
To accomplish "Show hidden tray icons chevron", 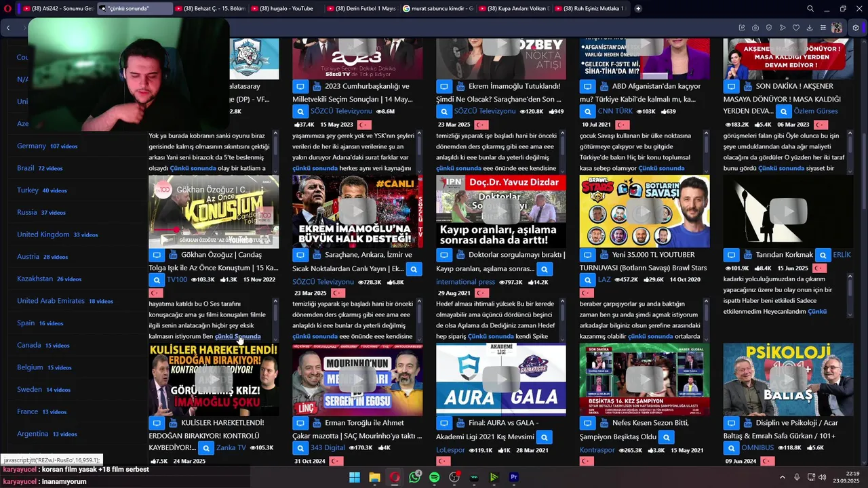I will tap(782, 477).
